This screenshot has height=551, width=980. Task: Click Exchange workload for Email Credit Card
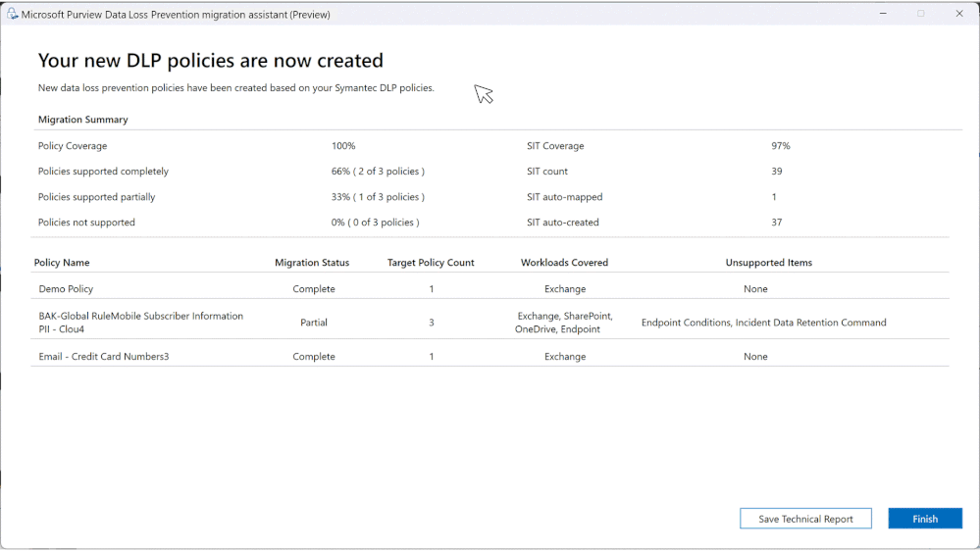tap(565, 356)
